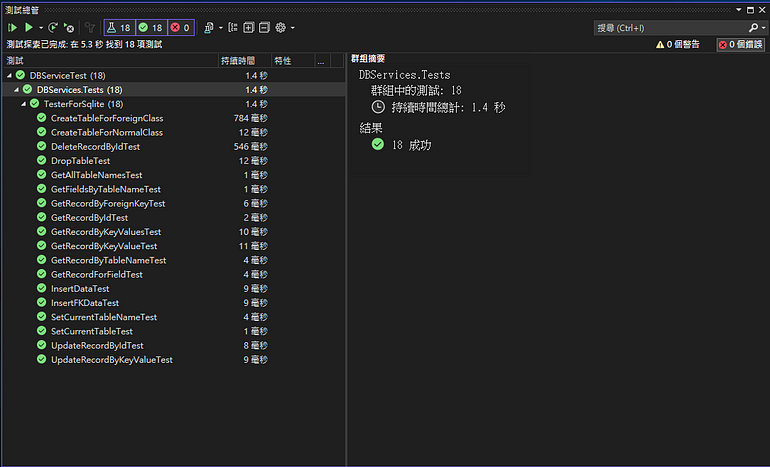This screenshot has width=770, height=467.
Task: Toggle the 0 errors filter button
Action: point(741,45)
